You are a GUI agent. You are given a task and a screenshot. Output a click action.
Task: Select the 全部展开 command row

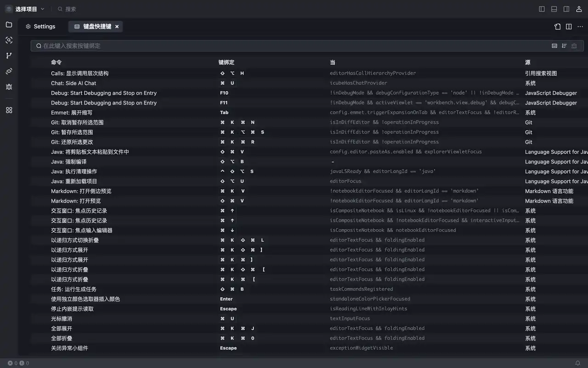pyautogui.click(x=309, y=328)
